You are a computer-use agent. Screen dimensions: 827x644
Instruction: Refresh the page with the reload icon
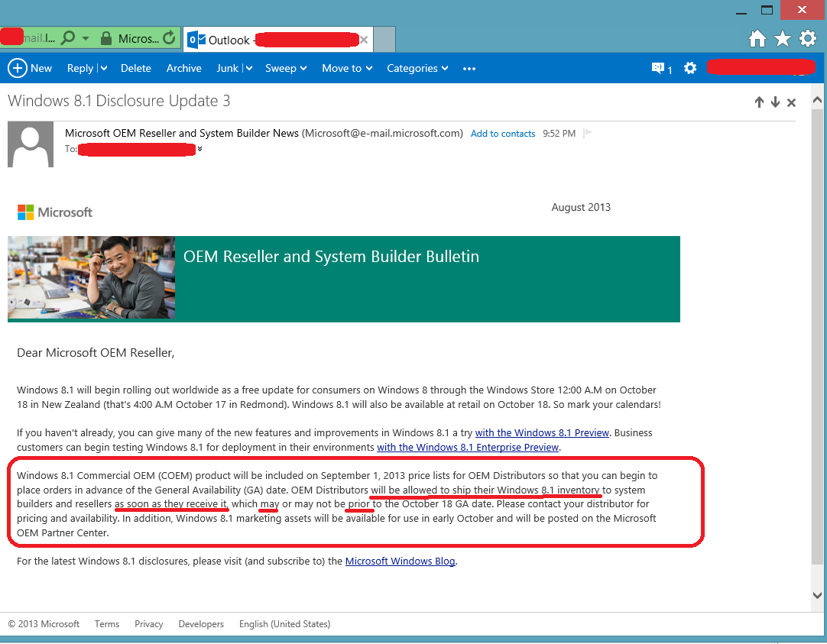pos(169,38)
